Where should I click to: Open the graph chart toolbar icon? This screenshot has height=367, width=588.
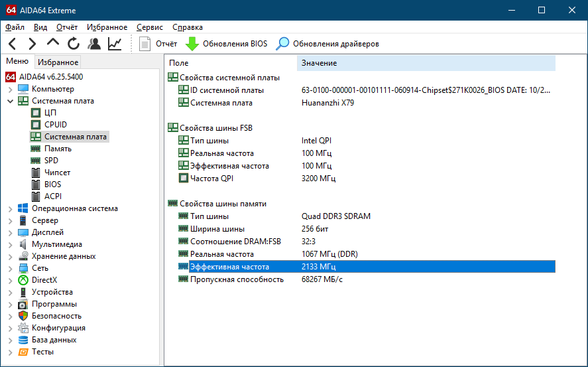point(115,44)
